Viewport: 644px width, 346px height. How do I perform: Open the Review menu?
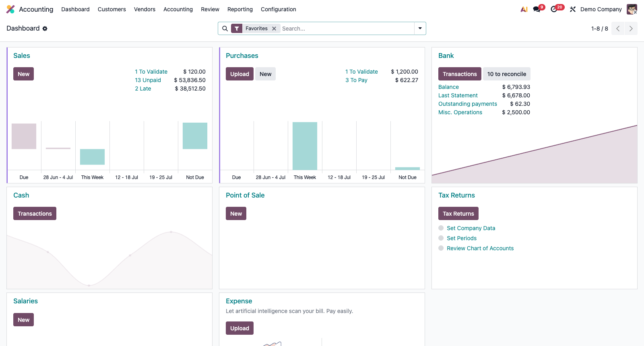point(210,9)
